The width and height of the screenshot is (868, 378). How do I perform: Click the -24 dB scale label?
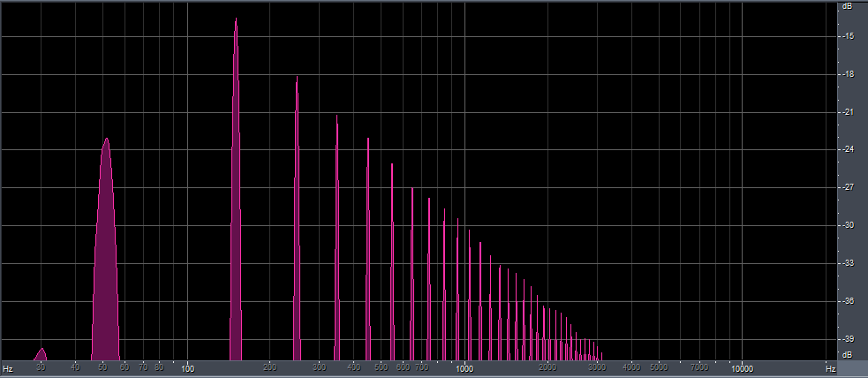(x=848, y=150)
